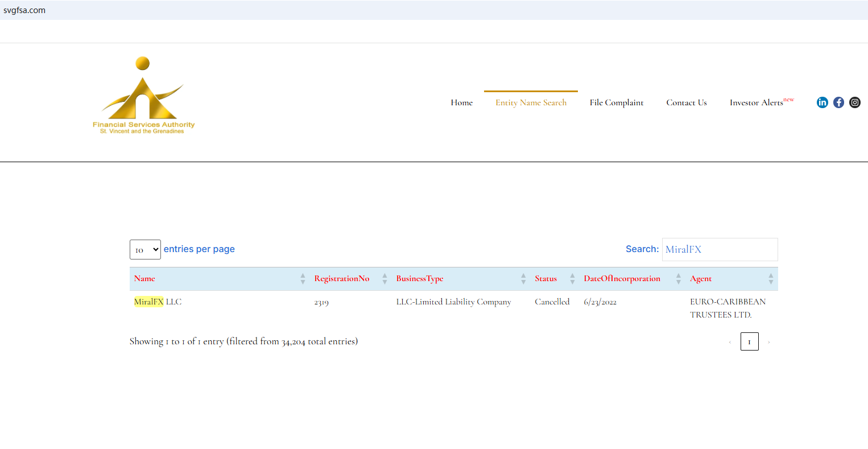868x449 pixels.
Task: Sort by DateOfIncorporation column arrows
Action: pyautogui.click(x=678, y=279)
